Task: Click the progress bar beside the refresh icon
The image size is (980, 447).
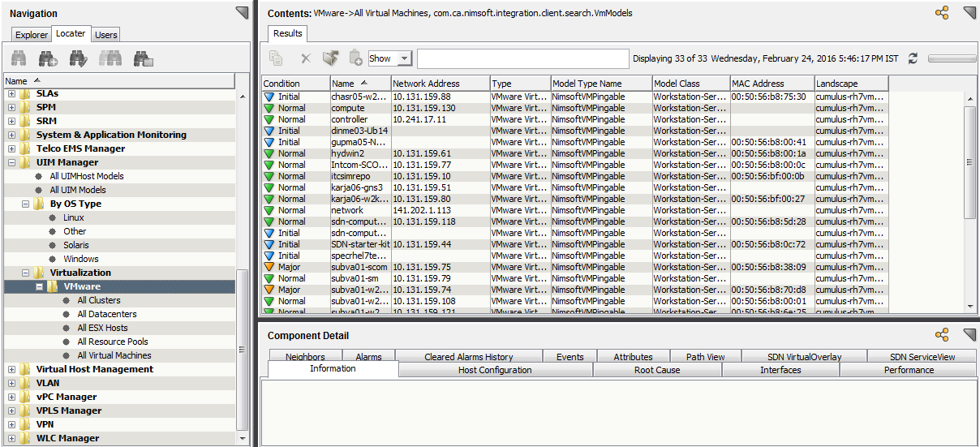Action: pyautogui.click(x=952, y=58)
